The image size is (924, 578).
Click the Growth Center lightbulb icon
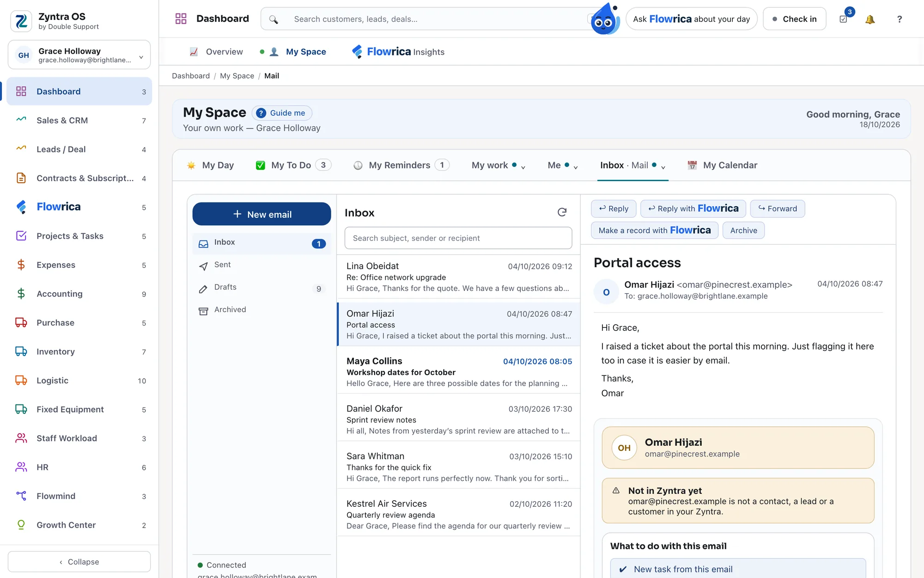tap(21, 525)
